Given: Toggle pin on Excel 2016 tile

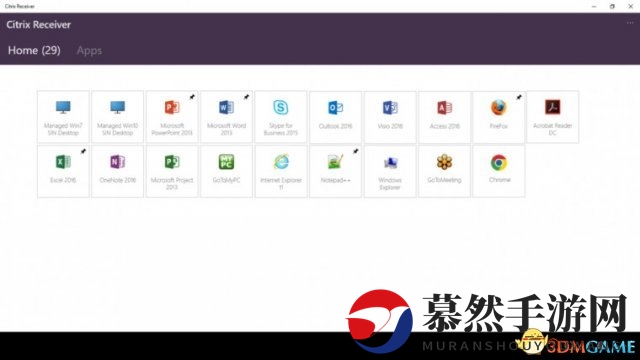Looking at the screenshot, I should click(83, 151).
